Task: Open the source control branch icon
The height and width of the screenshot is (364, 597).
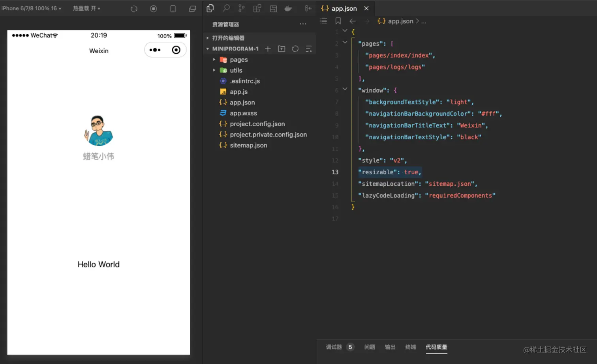Action: [x=241, y=8]
